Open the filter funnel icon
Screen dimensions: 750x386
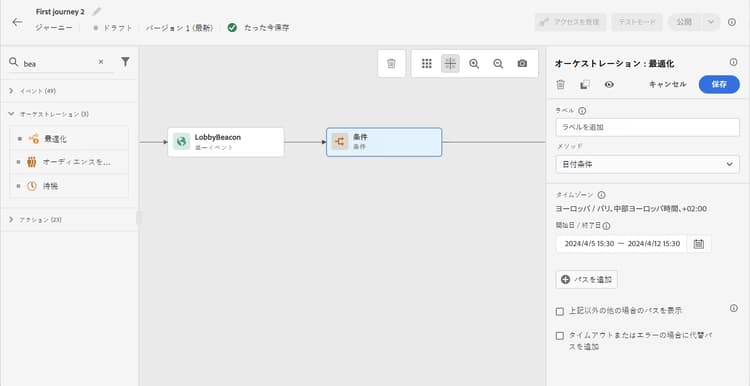point(125,62)
